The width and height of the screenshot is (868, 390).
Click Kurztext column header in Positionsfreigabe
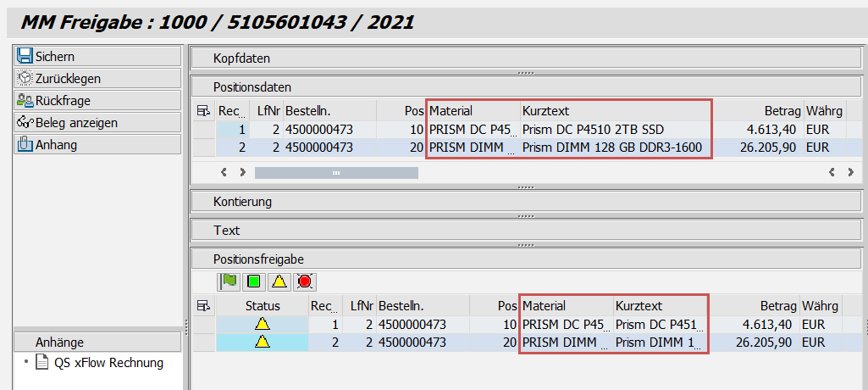[x=661, y=306]
